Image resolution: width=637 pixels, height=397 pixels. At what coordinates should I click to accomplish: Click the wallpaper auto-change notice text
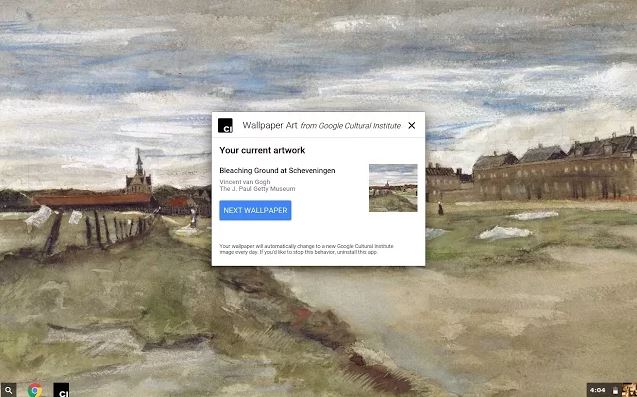tap(306, 249)
